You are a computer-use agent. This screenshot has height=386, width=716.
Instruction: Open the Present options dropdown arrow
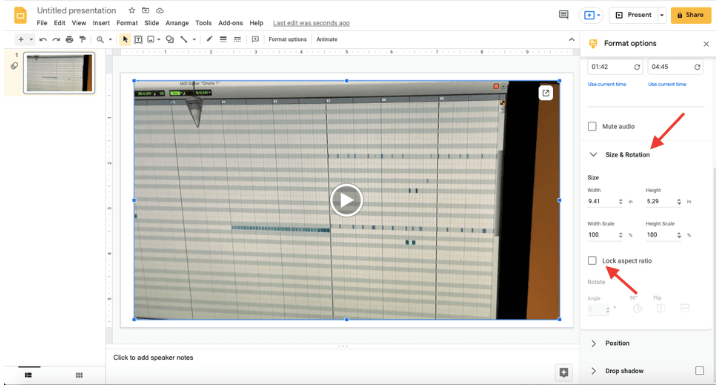(661, 15)
